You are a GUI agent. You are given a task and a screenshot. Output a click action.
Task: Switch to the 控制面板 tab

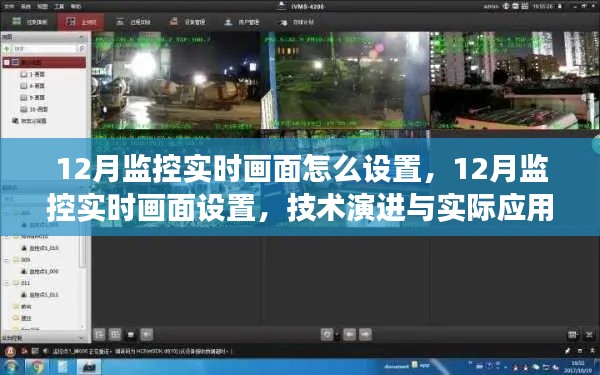(x=29, y=22)
